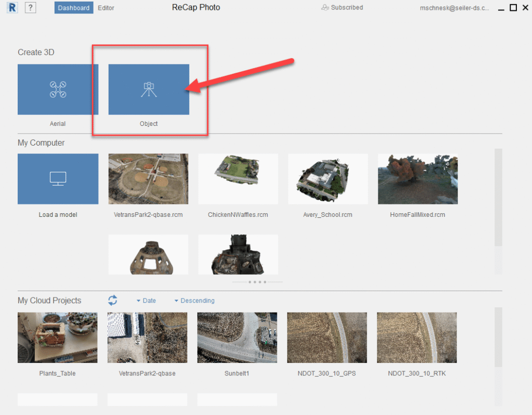The width and height of the screenshot is (532, 415).
Task: Select the Dashboard tab
Action: click(73, 8)
